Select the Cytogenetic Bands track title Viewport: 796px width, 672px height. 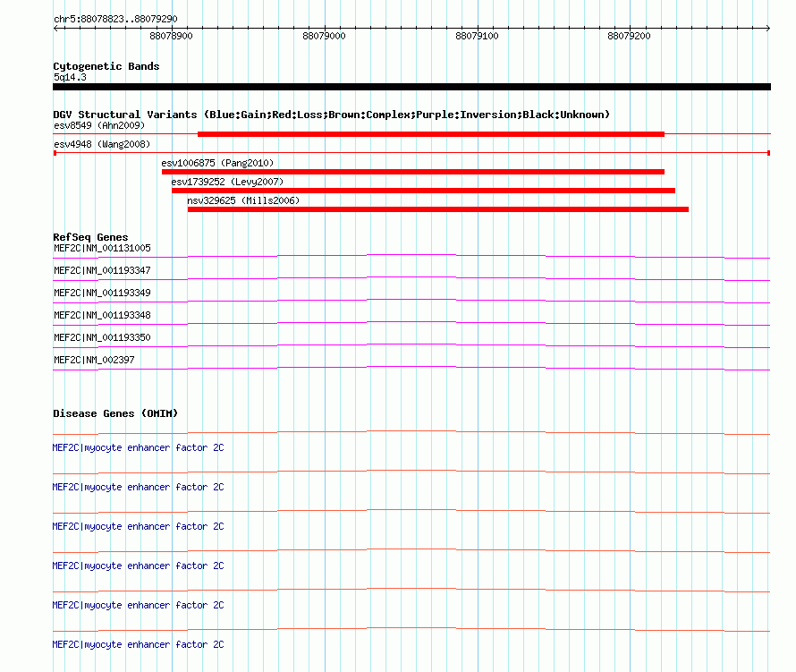pos(106,66)
